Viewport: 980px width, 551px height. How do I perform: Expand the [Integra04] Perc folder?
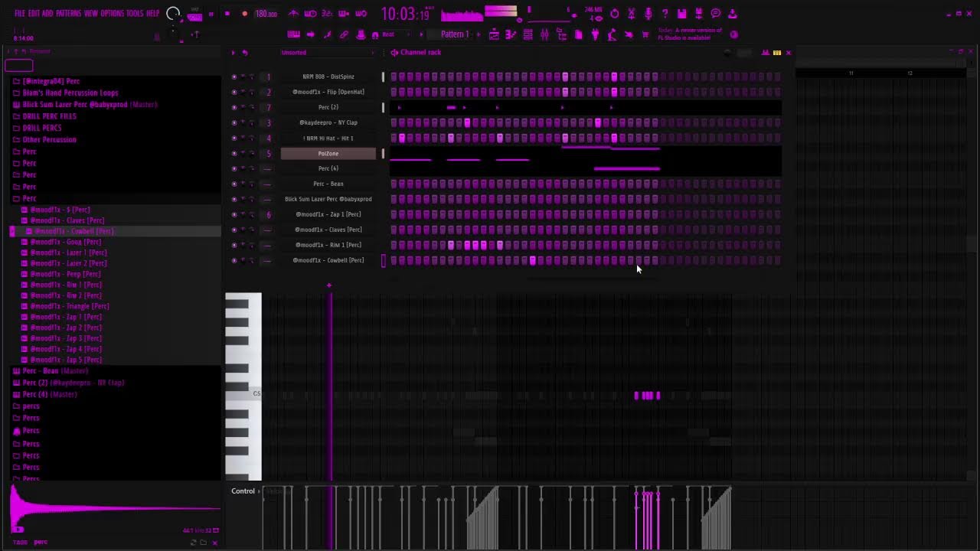51,81
